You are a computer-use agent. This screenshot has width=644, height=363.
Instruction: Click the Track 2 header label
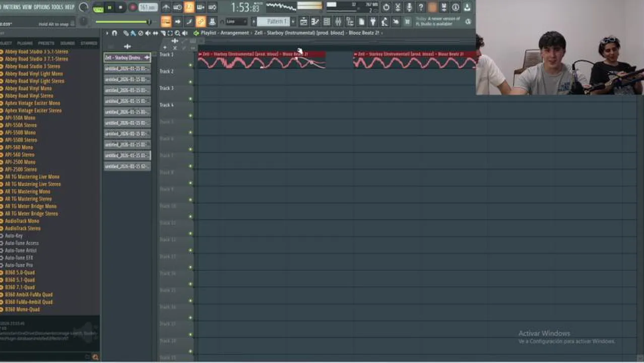tap(167, 71)
